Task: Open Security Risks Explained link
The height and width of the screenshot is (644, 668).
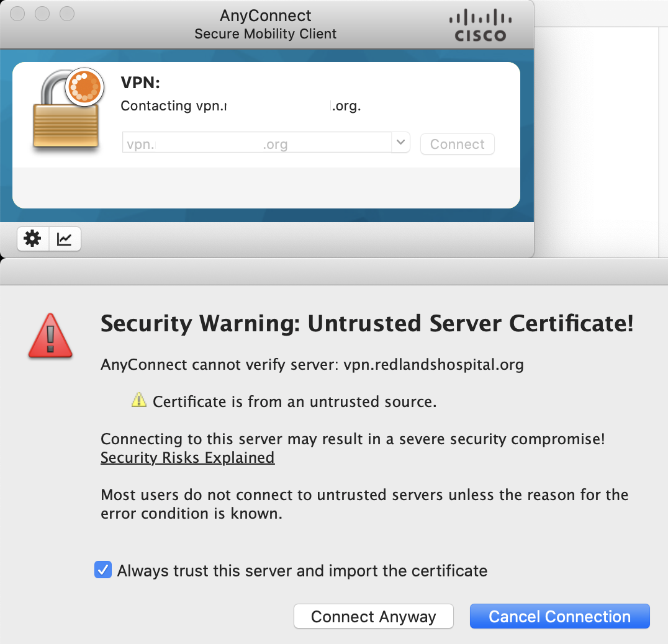Action: pyautogui.click(x=187, y=458)
